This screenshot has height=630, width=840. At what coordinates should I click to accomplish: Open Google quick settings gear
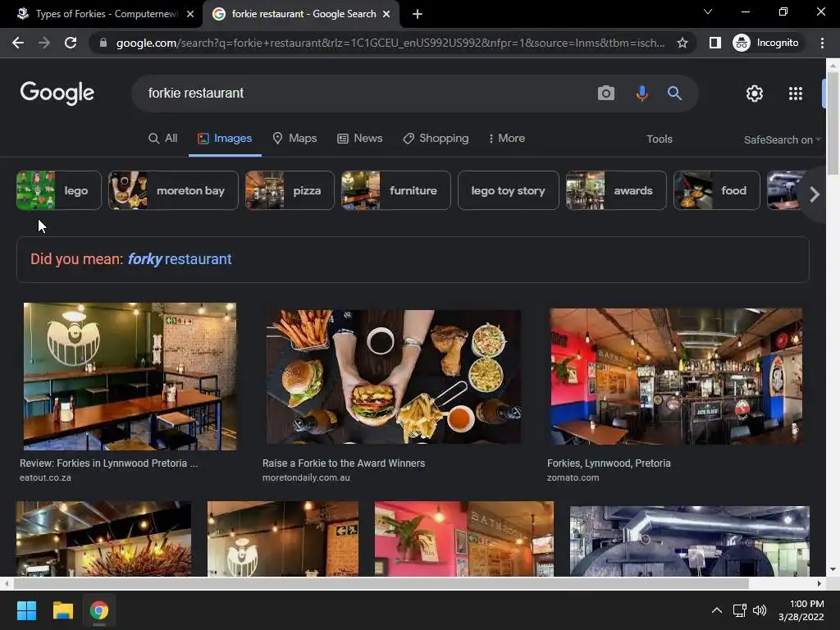click(x=755, y=94)
